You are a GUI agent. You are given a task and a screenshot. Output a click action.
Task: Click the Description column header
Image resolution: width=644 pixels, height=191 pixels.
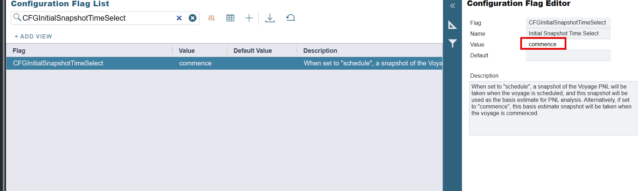tap(320, 51)
